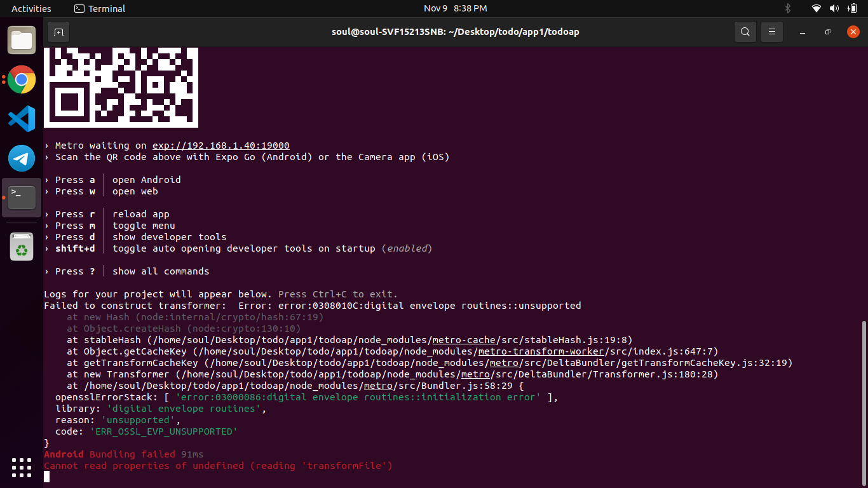Click the Bluetooth indicator in the top bar
This screenshot has width=868, height=488.
point(788,8)
